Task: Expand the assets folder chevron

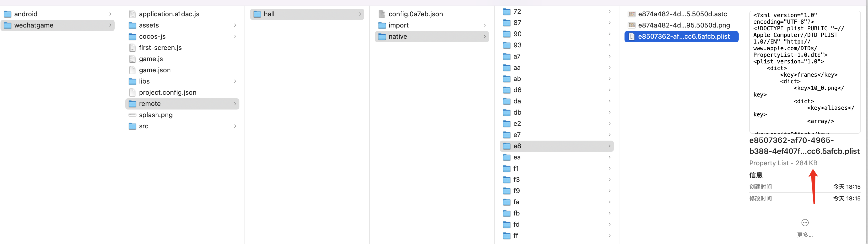Action: (x=235, y=25)
